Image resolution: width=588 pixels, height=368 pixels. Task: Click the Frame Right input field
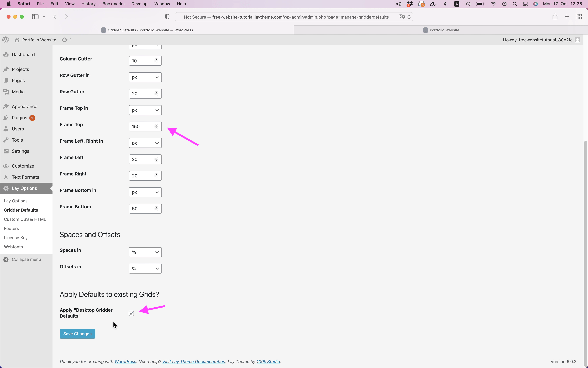145,176
